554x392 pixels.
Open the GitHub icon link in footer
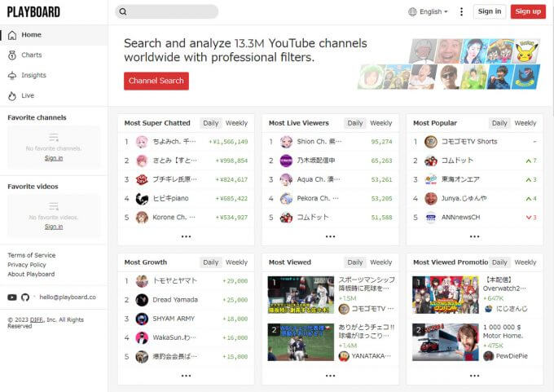(x=25, y=297)
